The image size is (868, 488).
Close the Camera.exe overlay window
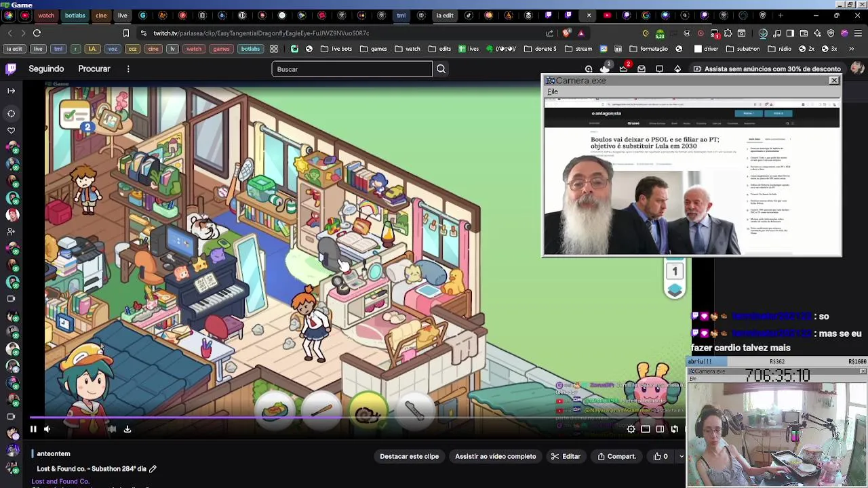(x=834, y=81)
